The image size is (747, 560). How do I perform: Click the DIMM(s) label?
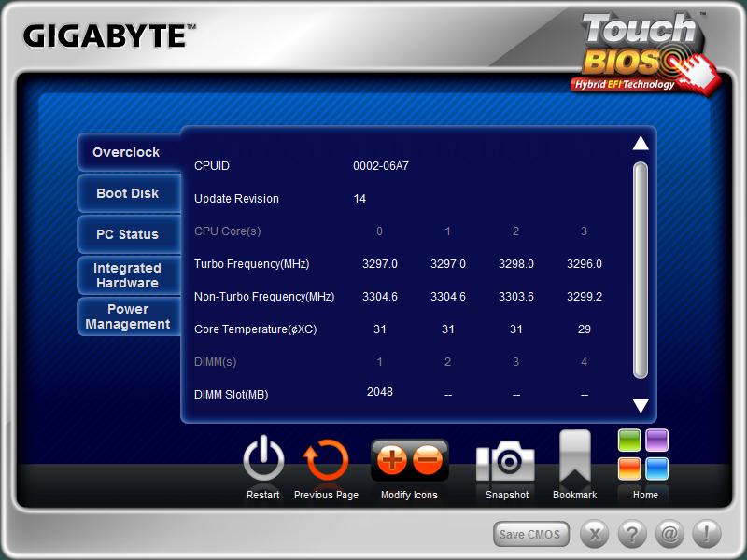click(x=216, y=362)
